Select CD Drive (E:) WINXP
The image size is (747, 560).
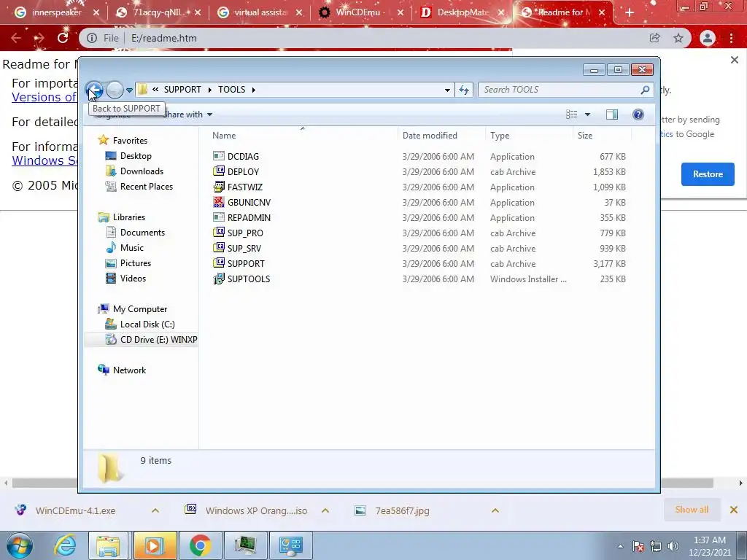click(158, 340)
